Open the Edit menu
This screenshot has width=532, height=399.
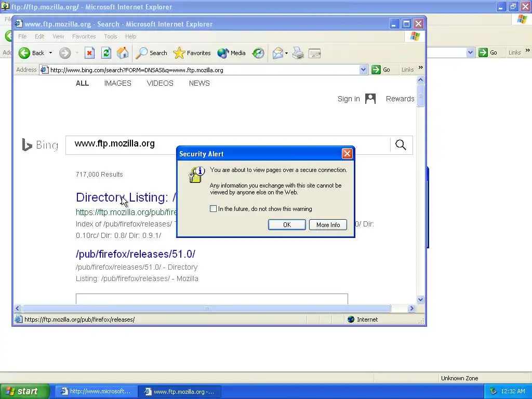point(39,36)
